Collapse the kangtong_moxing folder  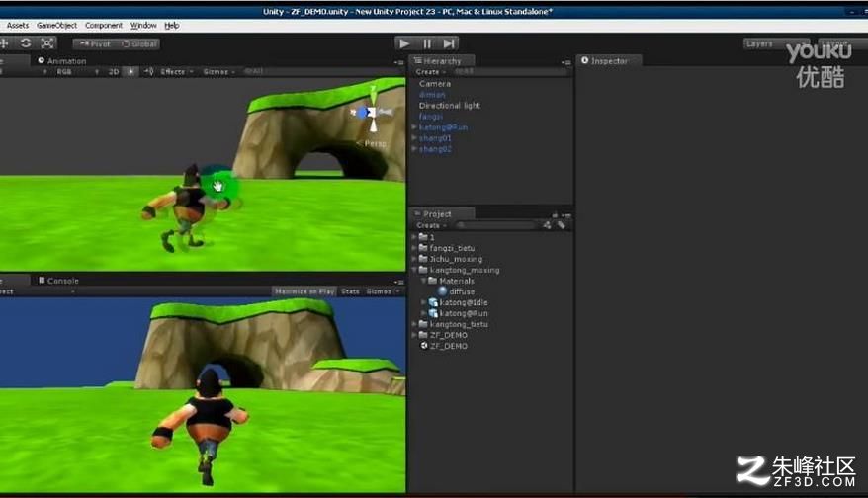point(413,270)
